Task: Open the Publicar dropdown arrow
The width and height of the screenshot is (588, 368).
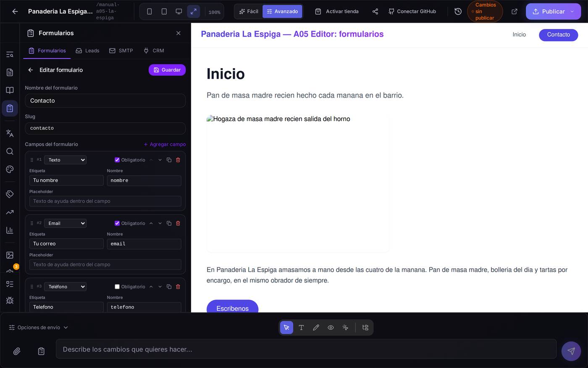Action: click(572, 11)
